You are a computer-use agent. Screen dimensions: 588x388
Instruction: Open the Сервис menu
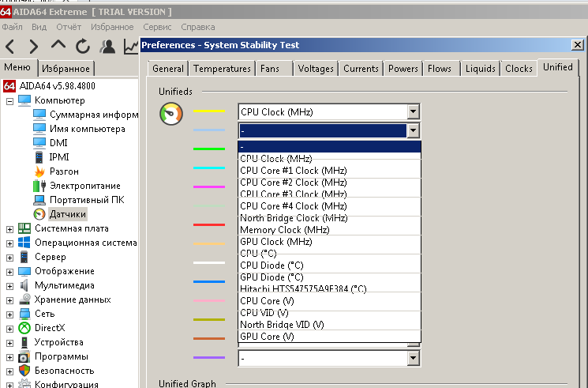[157, 27]
